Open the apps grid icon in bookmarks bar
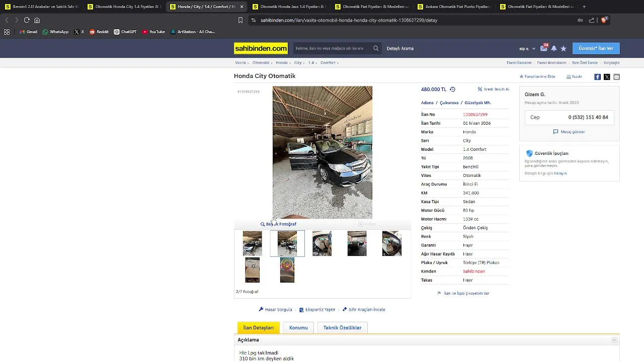644x362 pixels. 7,32
